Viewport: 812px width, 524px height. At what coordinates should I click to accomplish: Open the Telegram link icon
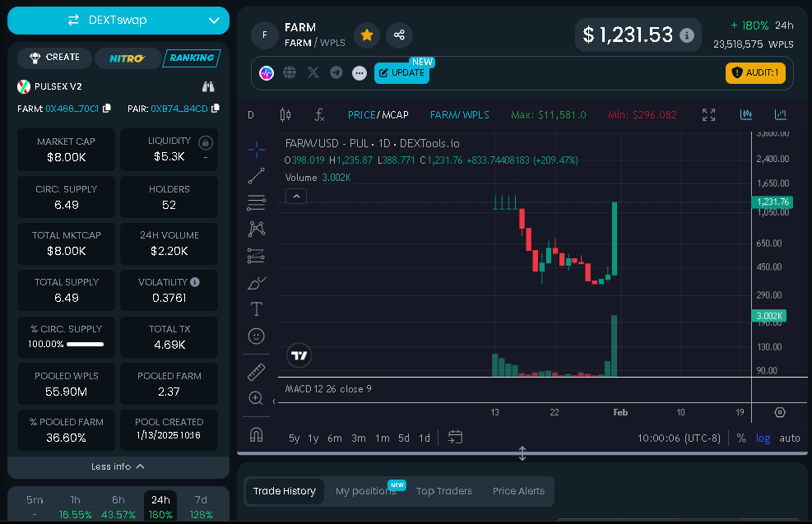(x=336, y=72)
